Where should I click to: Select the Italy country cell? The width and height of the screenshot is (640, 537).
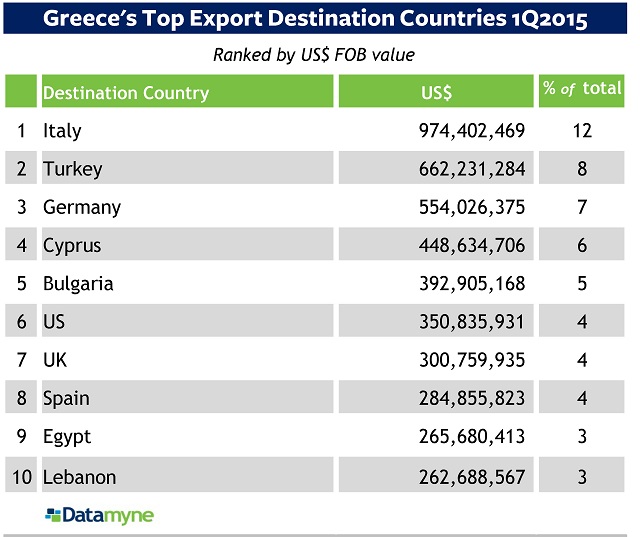(62, 131)
